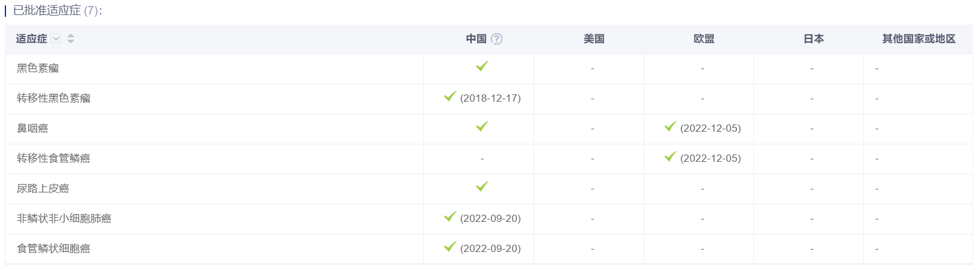Sort the 适应症 column

point(70,38)
